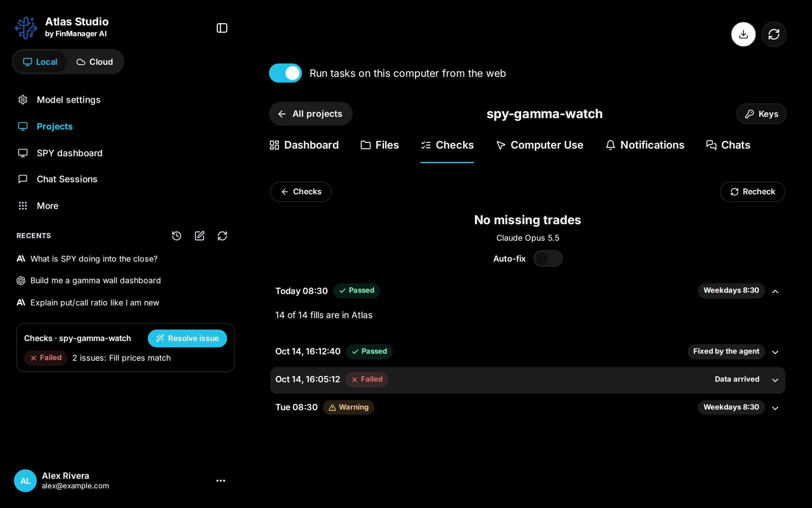Open the Keys button
The width and height of the screenshot is (812, 508).
761,114
